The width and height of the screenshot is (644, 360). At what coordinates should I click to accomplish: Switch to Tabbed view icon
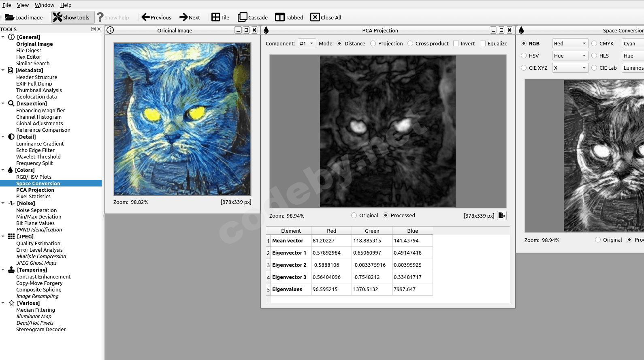tap(280, 17)
